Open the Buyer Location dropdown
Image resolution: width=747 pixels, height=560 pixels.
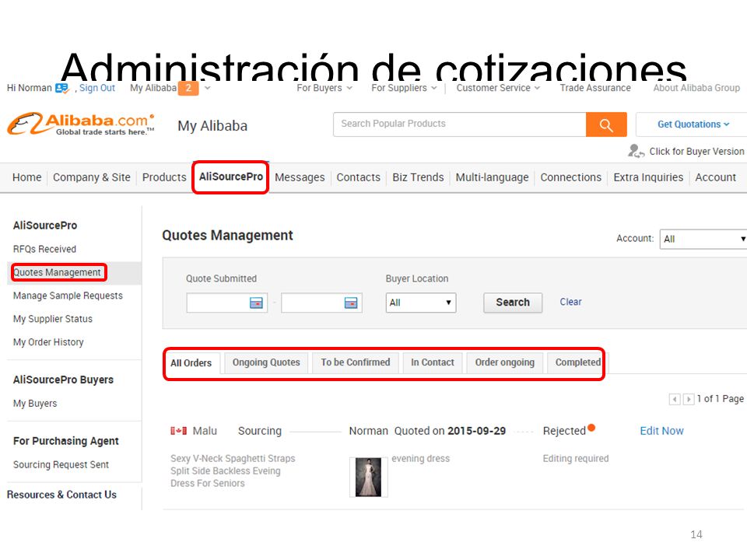coord(421,303)
